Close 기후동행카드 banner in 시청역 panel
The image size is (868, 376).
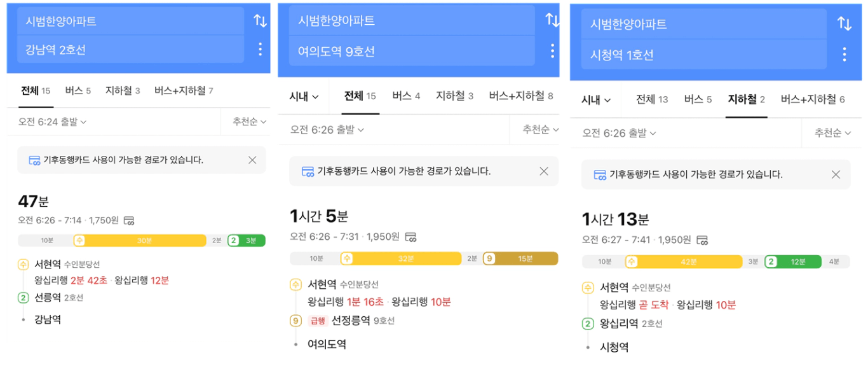836,174
